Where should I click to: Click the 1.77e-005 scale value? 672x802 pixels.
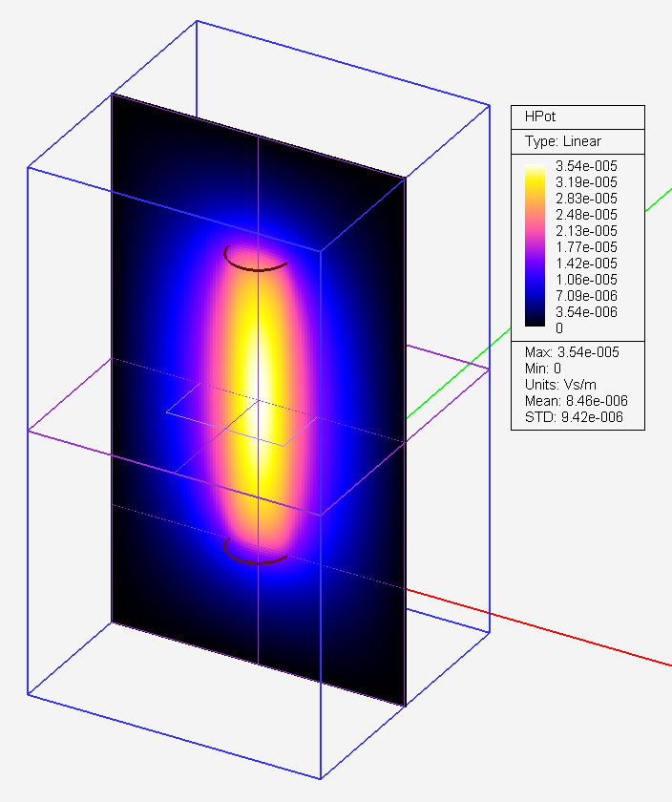[587, 247]
